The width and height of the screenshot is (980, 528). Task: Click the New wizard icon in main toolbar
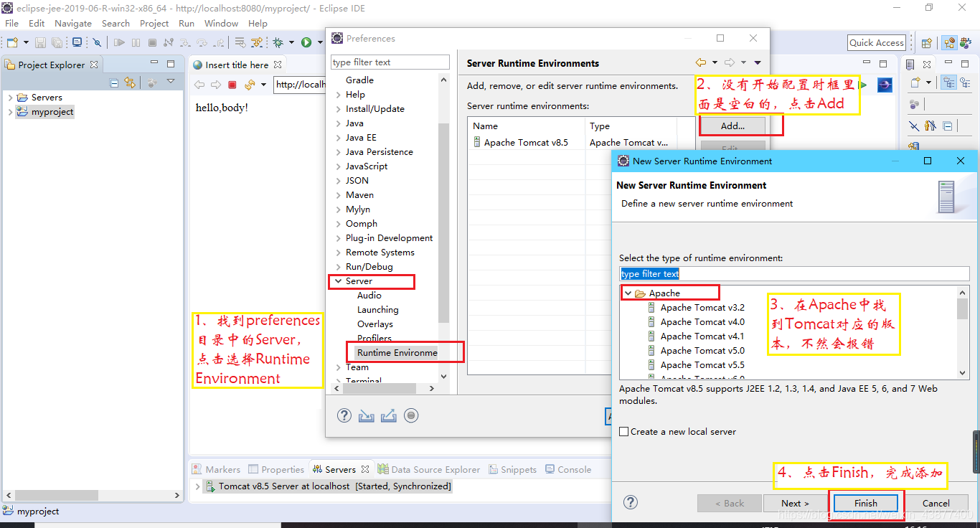tap(12, 42)
